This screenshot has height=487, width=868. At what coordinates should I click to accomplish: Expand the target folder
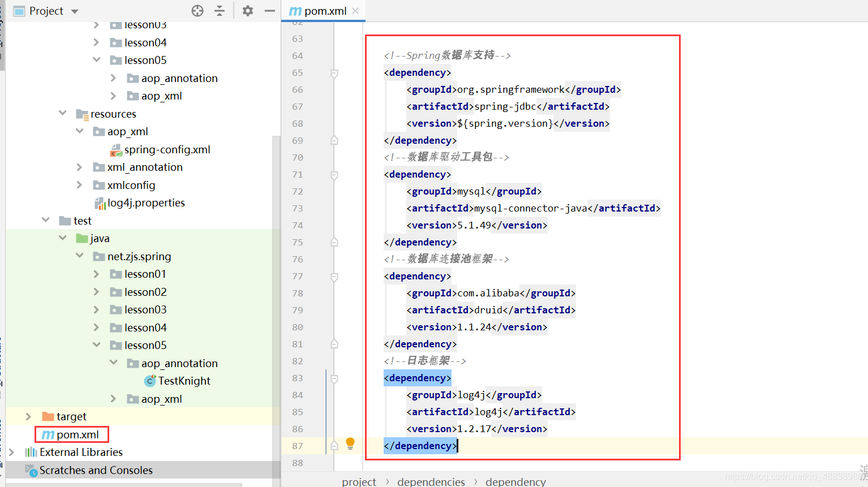pyautogui.click(x=28, y=416)
